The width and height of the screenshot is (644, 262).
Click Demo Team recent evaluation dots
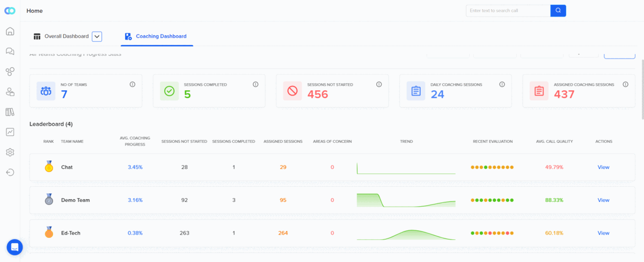[x=492, y=200]
